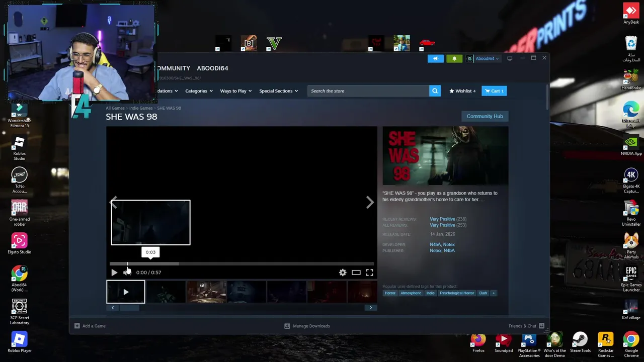Expand the Special Sections menu
The image size is (644, 362).
278,91
